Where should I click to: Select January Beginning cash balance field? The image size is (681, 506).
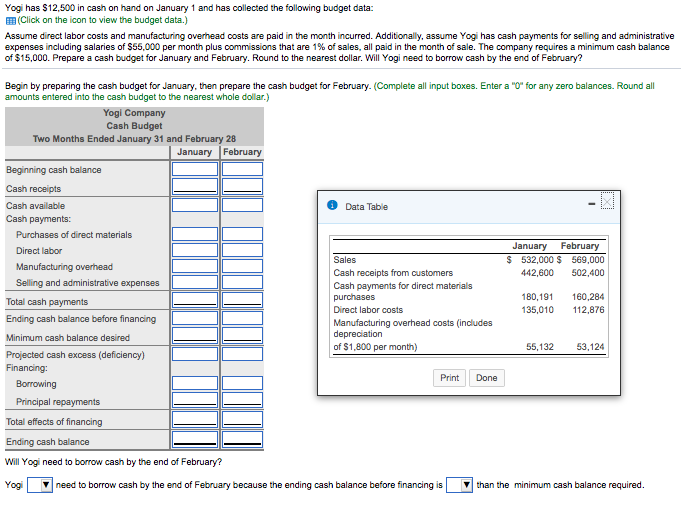tap(195, 169)
